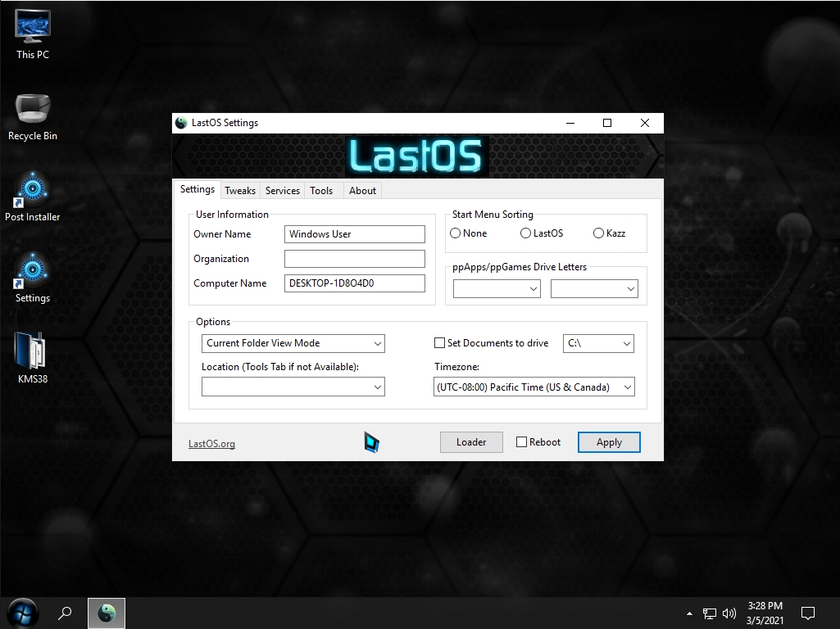Switch to the Tweaks tab

240,191
